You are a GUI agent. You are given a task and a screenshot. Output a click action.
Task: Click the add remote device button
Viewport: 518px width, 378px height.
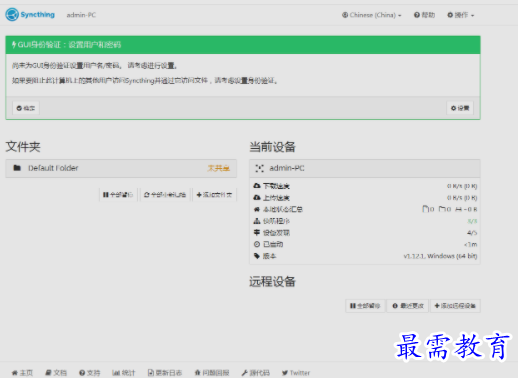click(455, 306)
